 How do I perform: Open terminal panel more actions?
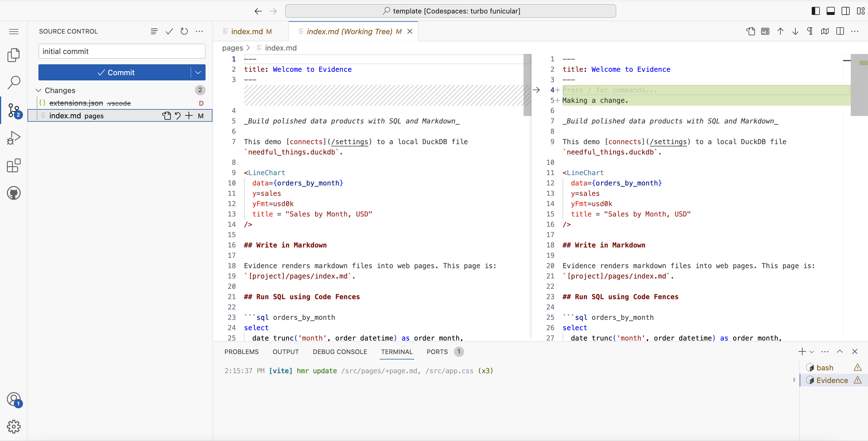coord(825,352)
